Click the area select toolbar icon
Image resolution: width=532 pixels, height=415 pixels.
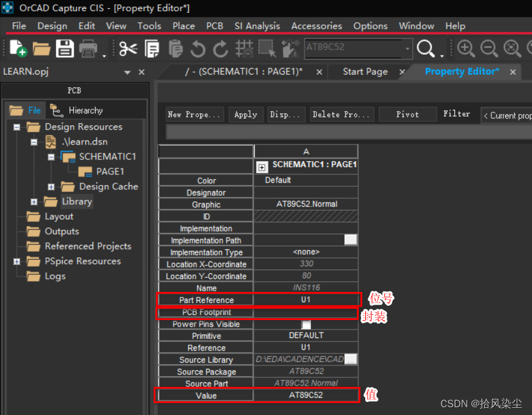pos(267,48)
